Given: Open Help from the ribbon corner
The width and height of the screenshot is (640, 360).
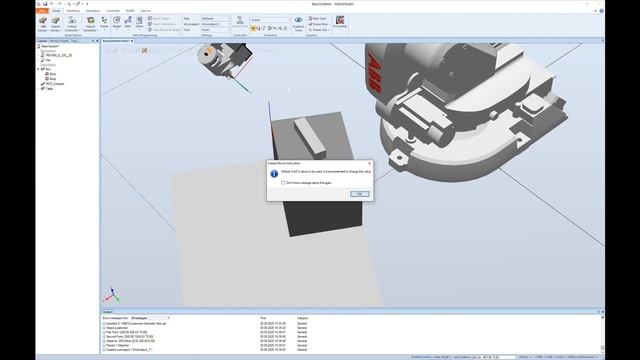Looking at the screenshot, I should pos(601,11).
